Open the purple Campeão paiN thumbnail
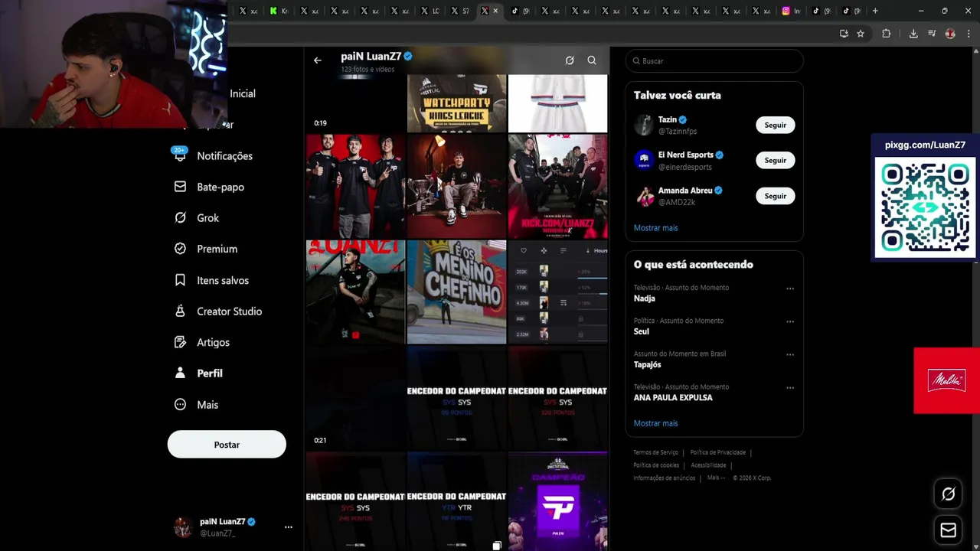The image size is (980, 551). tap(558, 501)
